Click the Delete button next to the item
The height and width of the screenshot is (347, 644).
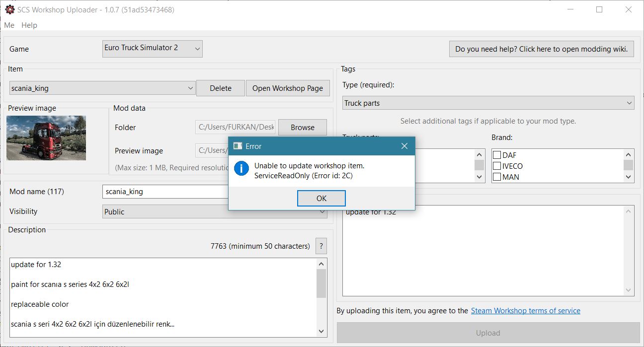pos(220,88)
